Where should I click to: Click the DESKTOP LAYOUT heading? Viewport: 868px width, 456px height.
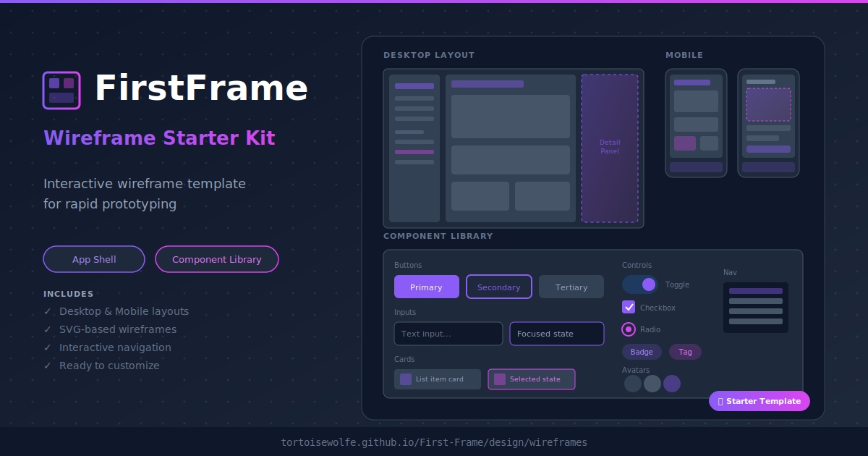[x=429, y=55]
